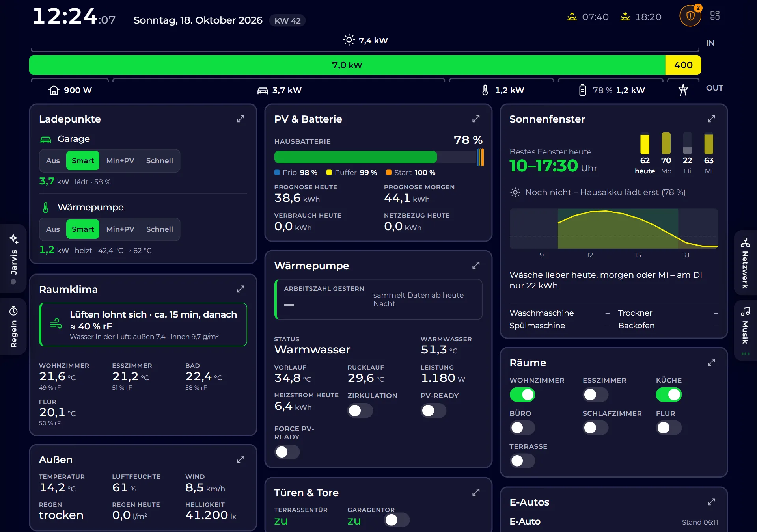Click the Wärmepumpe thermometer icon in Ladepunkte
Viewport: 757px width, 532px height.
tap(46, 208)
